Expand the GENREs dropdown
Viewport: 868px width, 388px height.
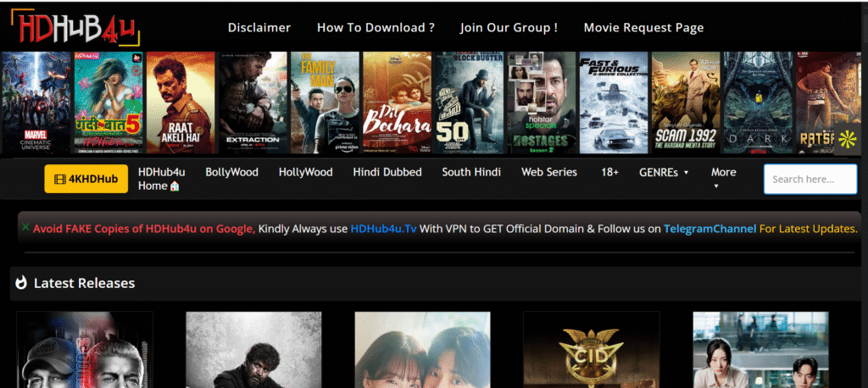point(664,172)
